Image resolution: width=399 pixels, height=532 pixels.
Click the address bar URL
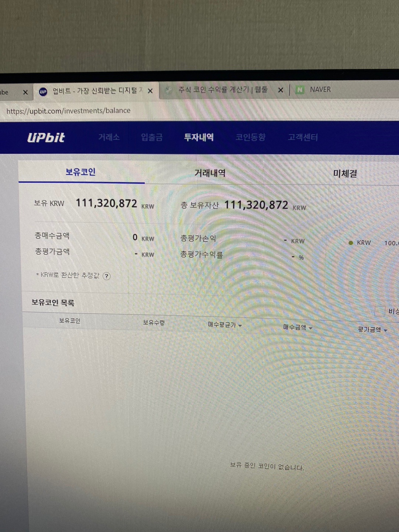[68, 111]
